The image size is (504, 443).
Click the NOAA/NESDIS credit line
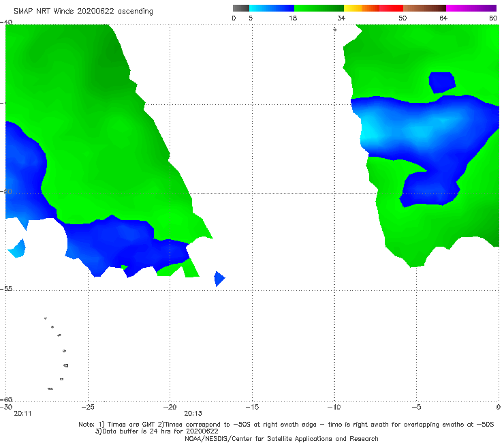(x=281, y=439)
